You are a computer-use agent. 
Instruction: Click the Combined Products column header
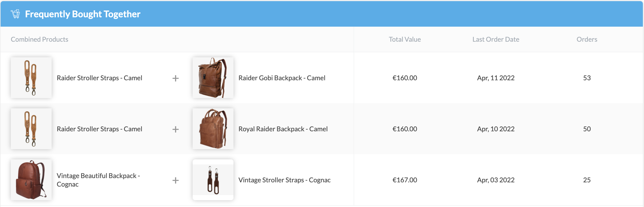(39, 39)
